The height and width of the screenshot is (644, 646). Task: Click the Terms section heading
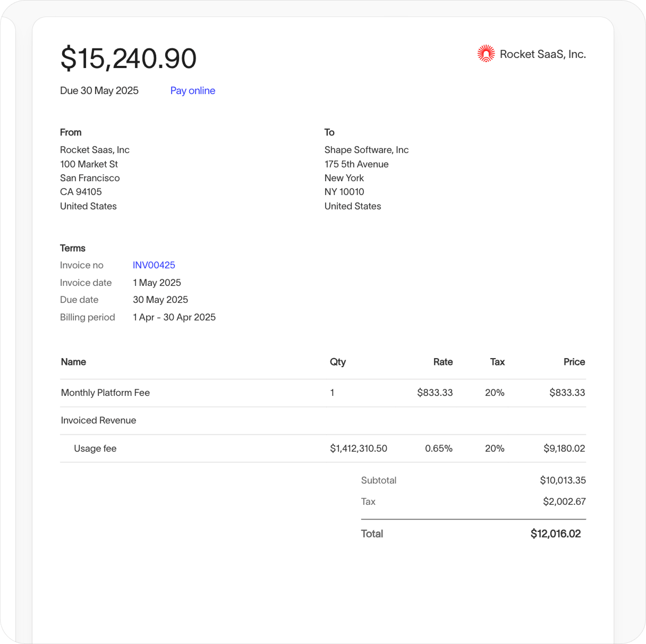click(73, 248)
